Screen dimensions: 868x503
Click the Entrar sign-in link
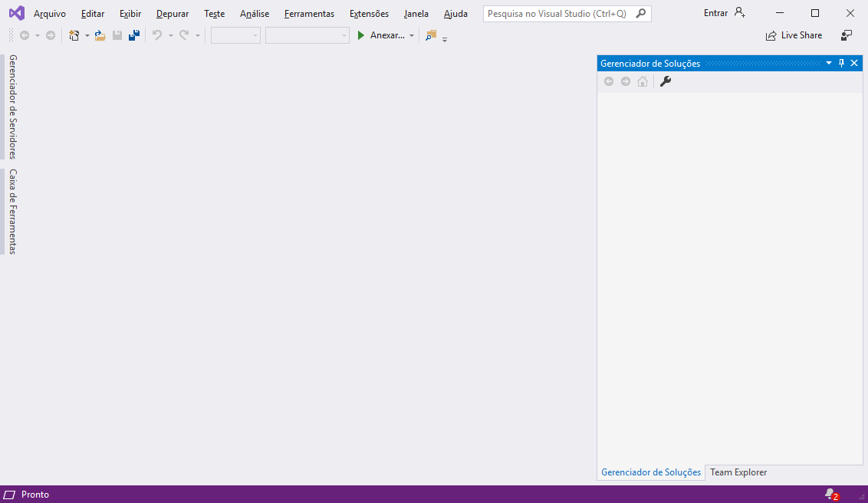[x=715, y=13]
